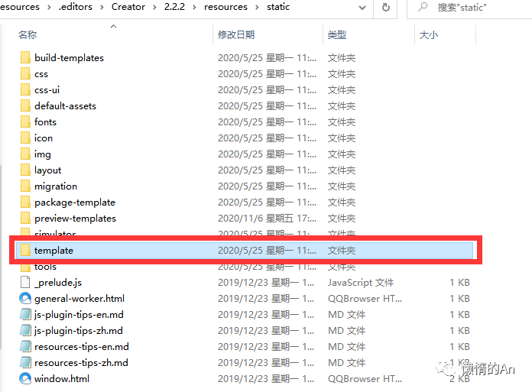Image resolution: width=532 pixels, height=392 pixels.
Task: Click the window.html browser icon
Action: pos(25,378)
